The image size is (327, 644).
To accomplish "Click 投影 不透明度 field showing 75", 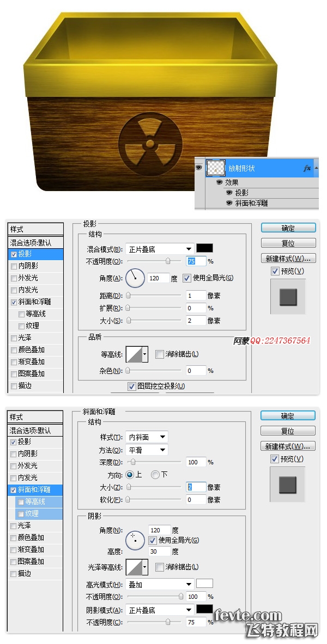I will click(196, 261).
